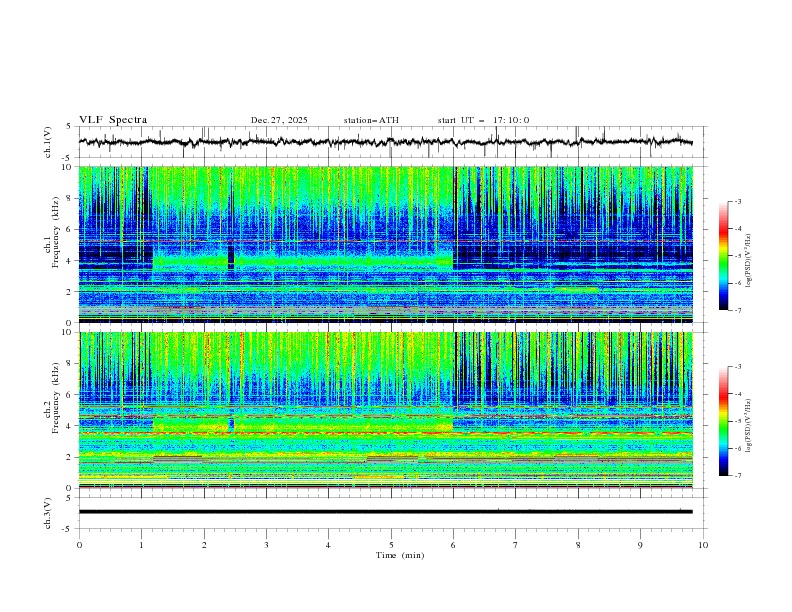Click the "VLF Spectra" plot title
The width and height of the screenshot is (792, 612).
tap(113, 120)
